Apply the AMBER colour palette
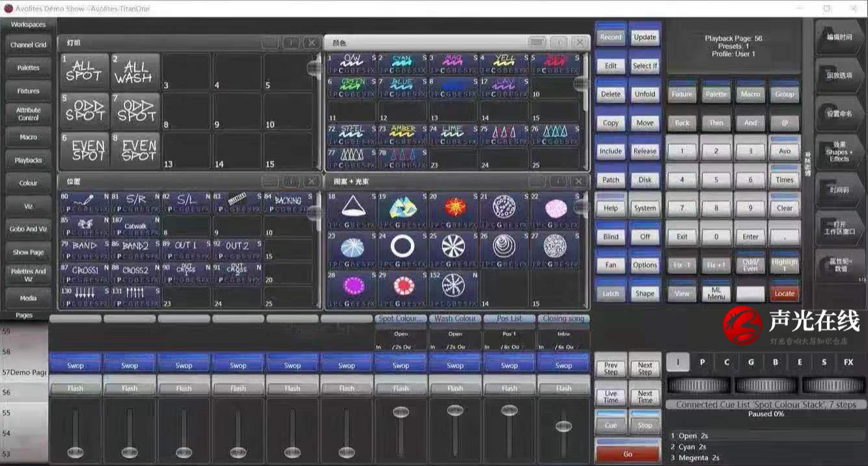Screen dimensions: 868x466 coord(402,135)
